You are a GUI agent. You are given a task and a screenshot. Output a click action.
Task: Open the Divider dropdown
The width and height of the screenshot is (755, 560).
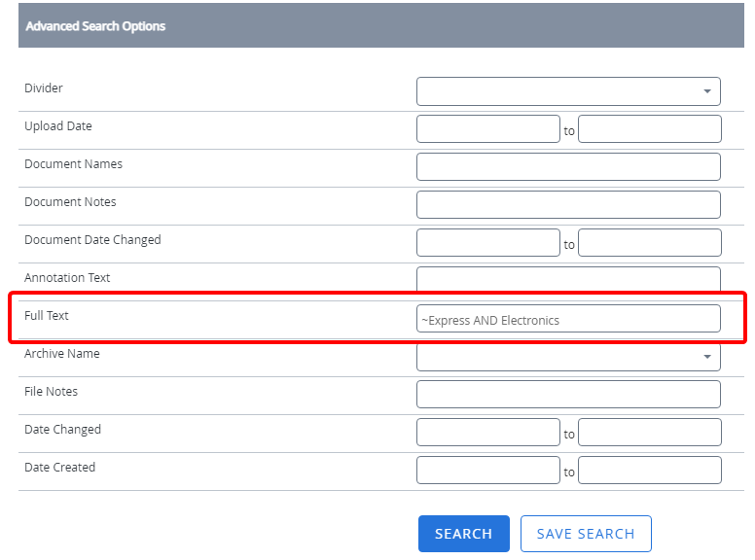[x=567, y=91]
